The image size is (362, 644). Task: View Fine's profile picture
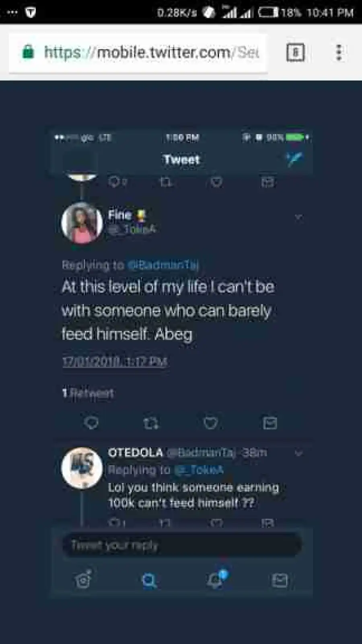tap(82, 223)
